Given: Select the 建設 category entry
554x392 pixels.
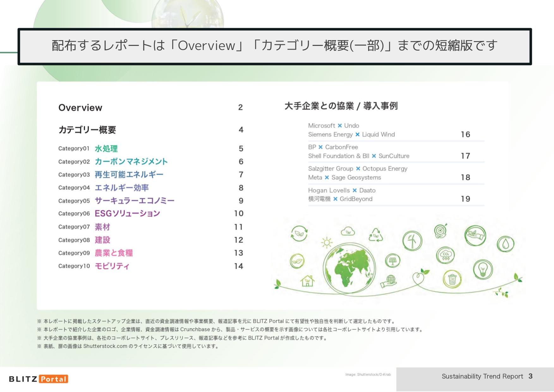Looking at the screenshot, I should pos(102,240).
